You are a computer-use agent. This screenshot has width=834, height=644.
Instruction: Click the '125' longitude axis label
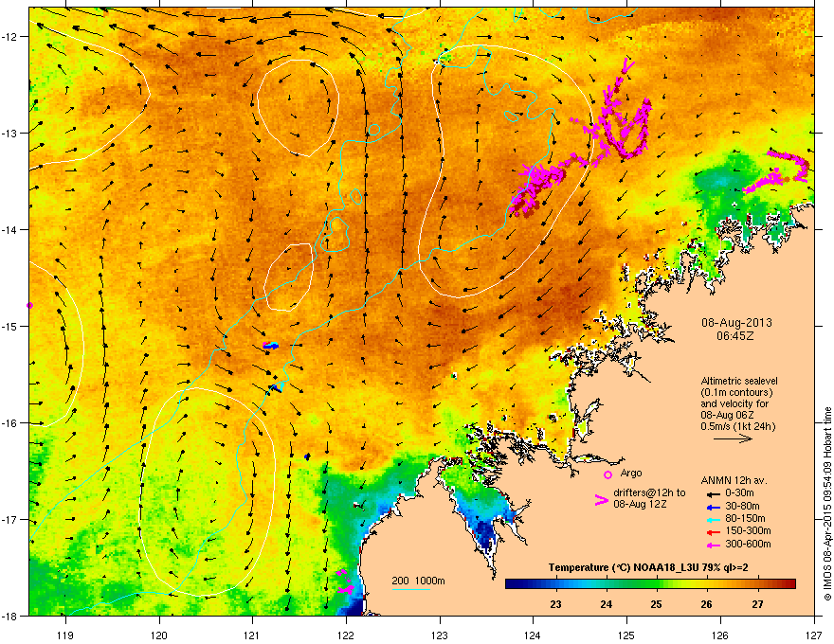pos(626,635)
